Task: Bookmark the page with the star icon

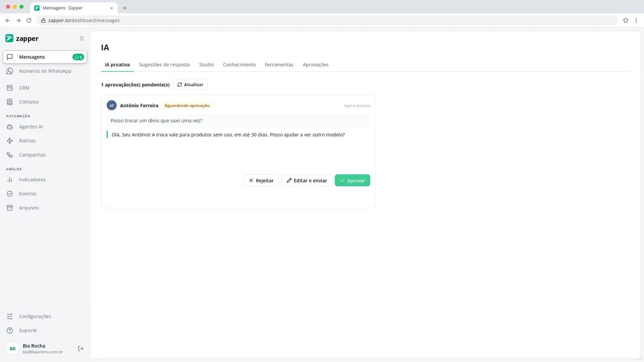Action: 625,21
